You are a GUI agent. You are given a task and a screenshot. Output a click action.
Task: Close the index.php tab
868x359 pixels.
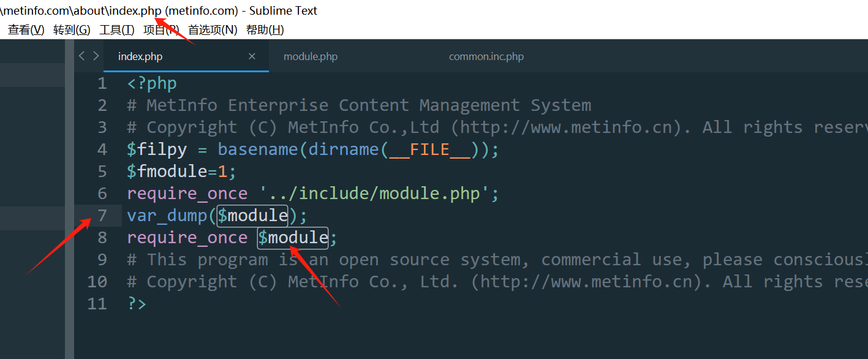[x=252, y=56]
